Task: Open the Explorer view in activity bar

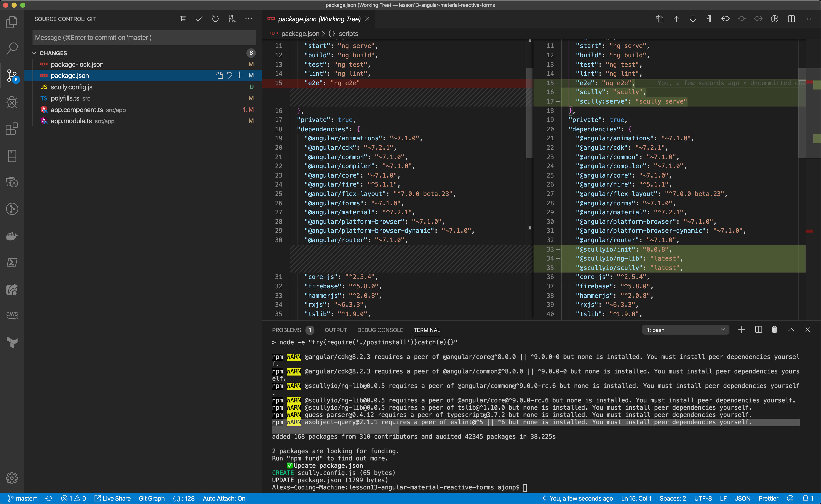Action: coord(12,22)
